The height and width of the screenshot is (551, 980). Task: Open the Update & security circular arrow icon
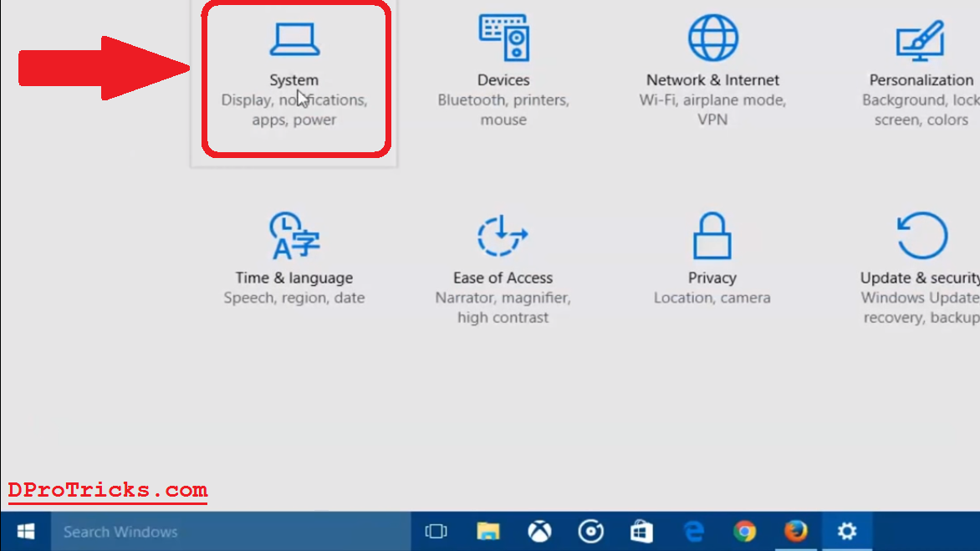[921, 236]
